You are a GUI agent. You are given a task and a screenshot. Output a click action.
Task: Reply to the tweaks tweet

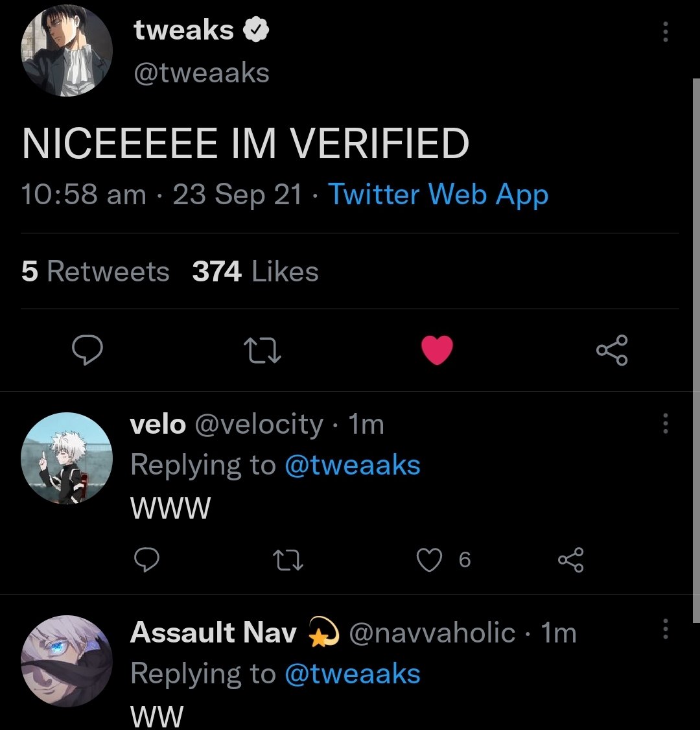(x=86, y=351)
